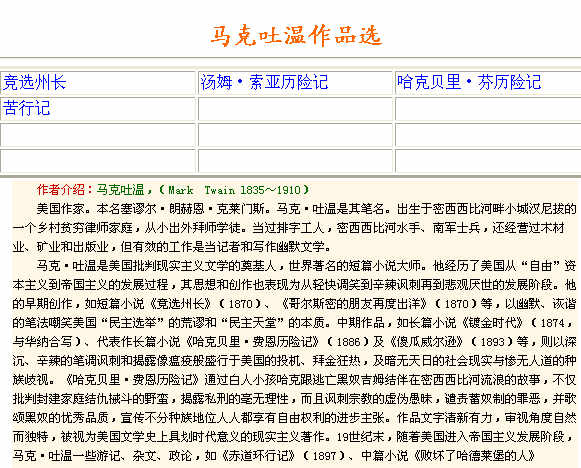Viewport: 581px width, 468px height.
Task: Click the 马克吐温作品选 title heading
Action: tap(296, 36)
